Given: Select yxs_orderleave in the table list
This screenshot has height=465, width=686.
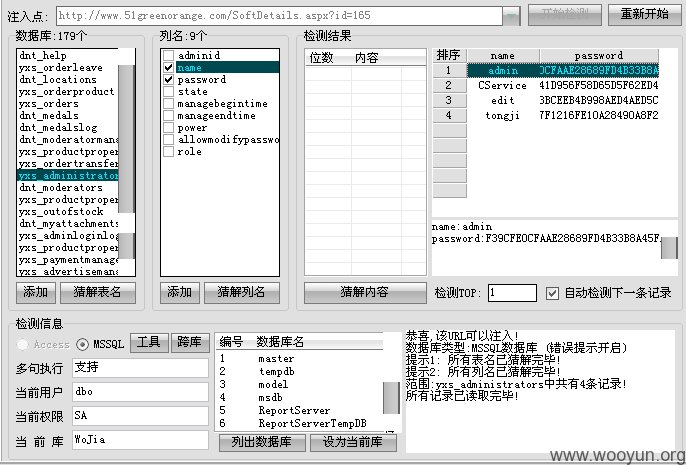Looking at the screenshot, I should pyautogui.click(x=68, y=67).
